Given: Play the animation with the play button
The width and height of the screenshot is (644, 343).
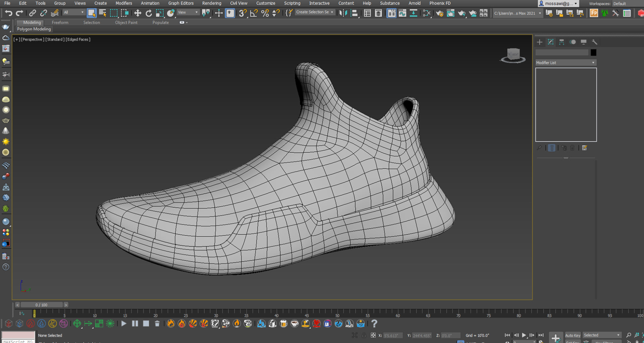Looking at the screenshot, I should pyautogui.click(x=524, y=335).
